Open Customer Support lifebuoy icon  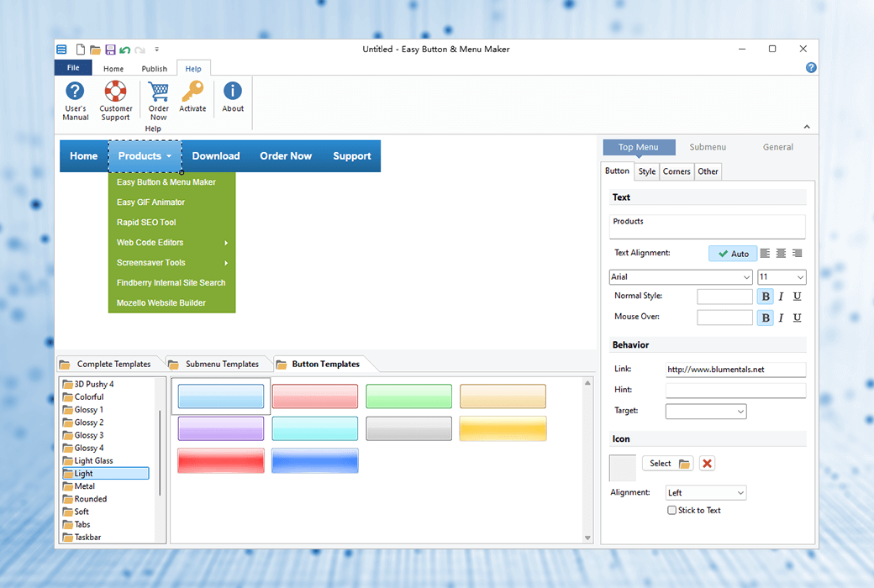pos(115,101)
